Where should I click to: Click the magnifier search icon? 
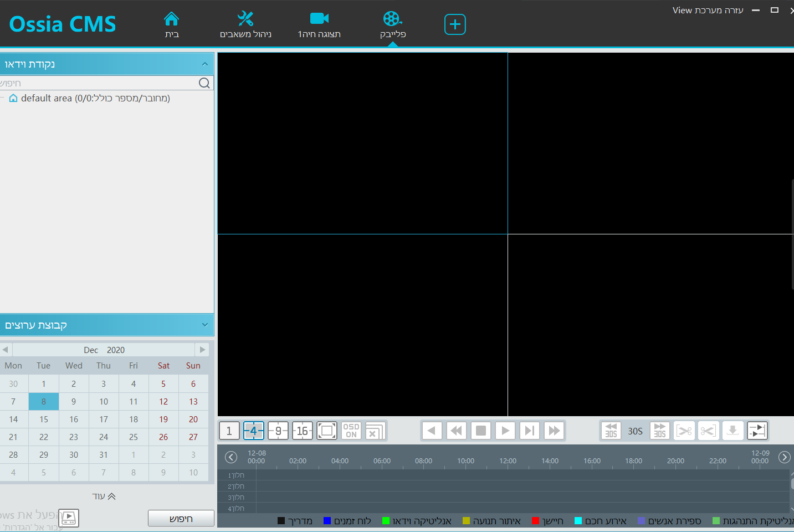[204, 83]
